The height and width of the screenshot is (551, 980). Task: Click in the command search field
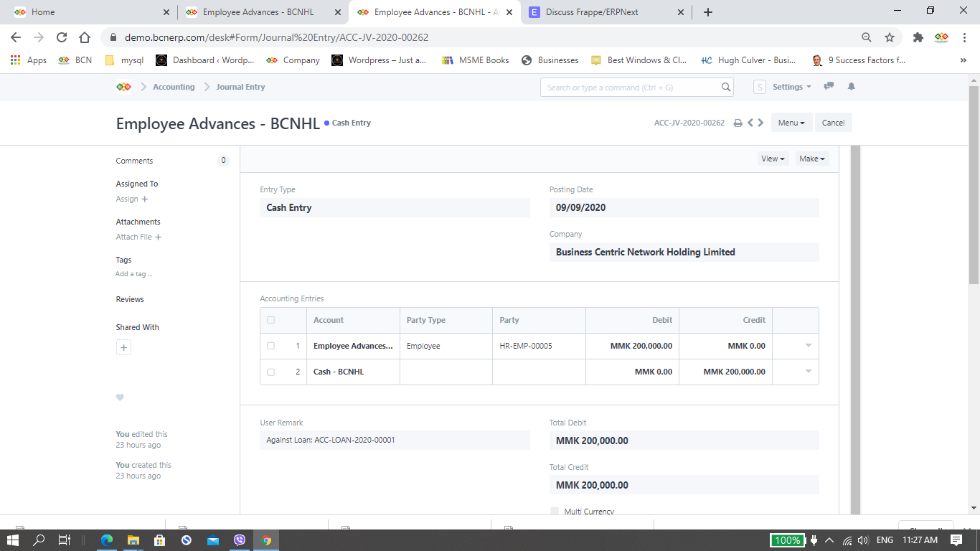point(631,88)
